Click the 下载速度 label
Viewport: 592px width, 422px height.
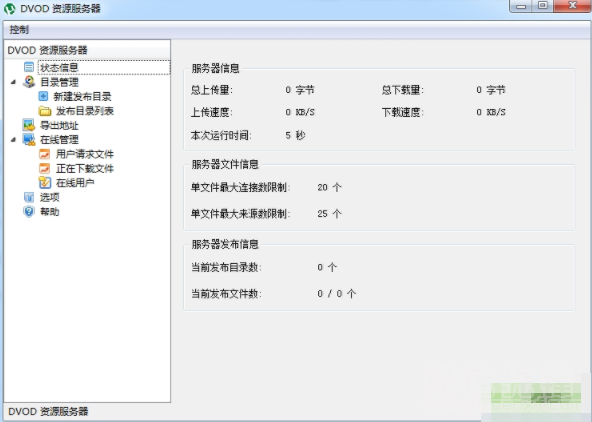click(403, 112)
